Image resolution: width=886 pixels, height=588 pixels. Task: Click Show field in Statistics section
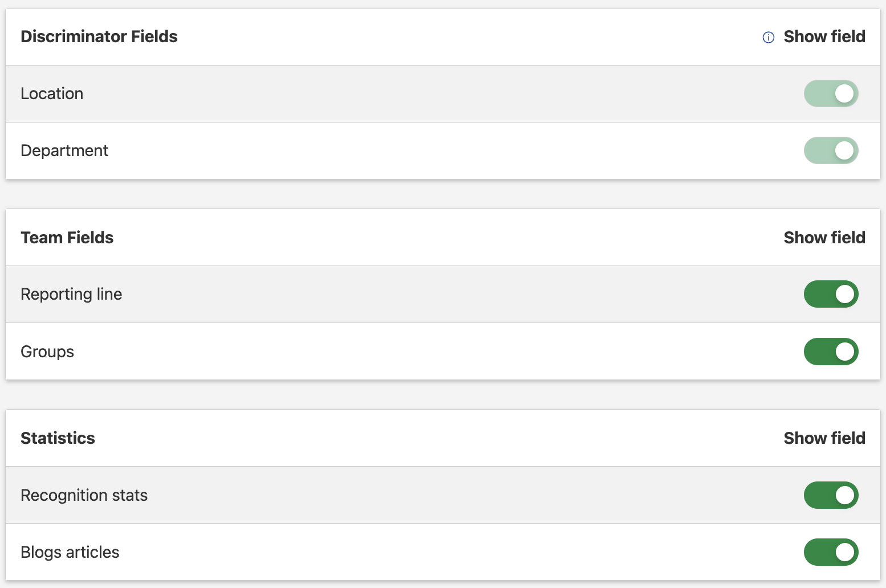[x=824, y=438]
